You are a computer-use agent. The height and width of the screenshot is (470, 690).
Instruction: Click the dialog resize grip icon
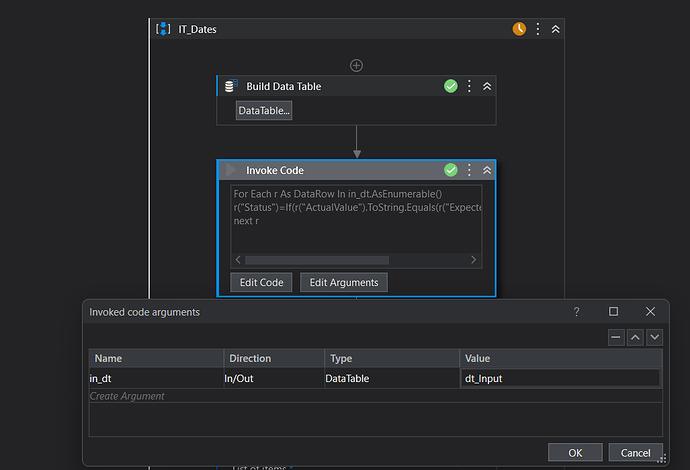point(661,459)
